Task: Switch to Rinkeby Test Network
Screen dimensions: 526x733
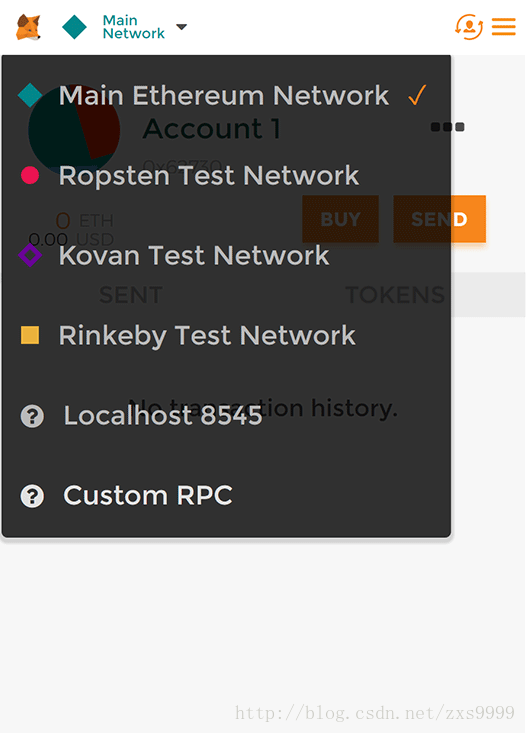Action: coord(226,335)
